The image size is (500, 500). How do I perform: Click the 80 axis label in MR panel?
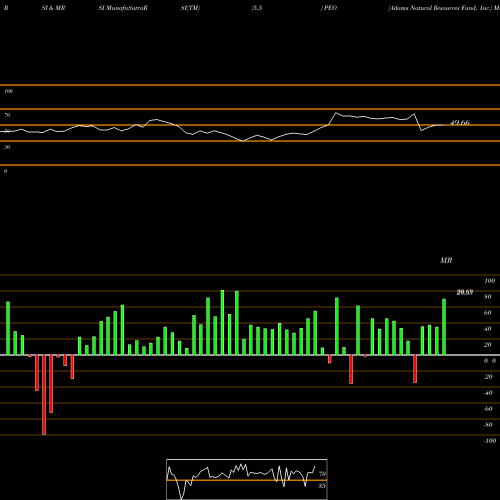[x=488, y=297]
